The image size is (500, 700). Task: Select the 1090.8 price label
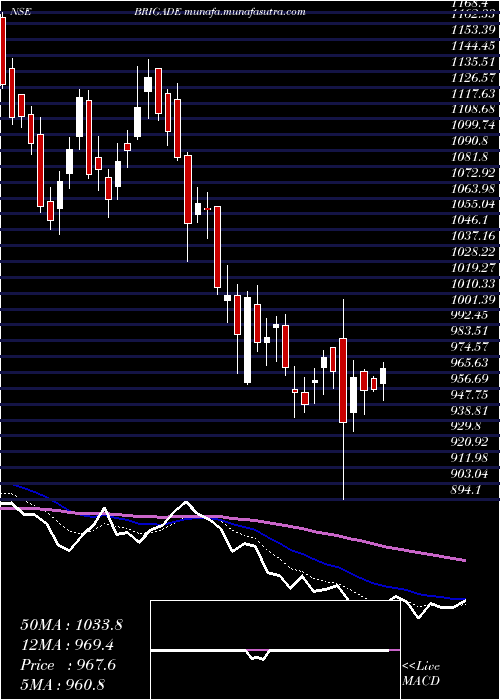point(471,141)
